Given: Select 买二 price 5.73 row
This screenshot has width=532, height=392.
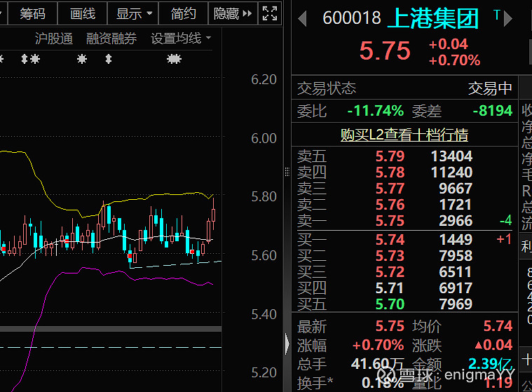Looking at the screenshot, I should [x=404, y=256].
